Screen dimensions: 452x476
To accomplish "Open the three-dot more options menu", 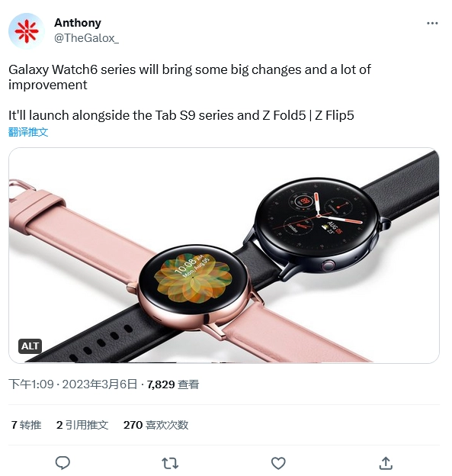I will point(432,23).
